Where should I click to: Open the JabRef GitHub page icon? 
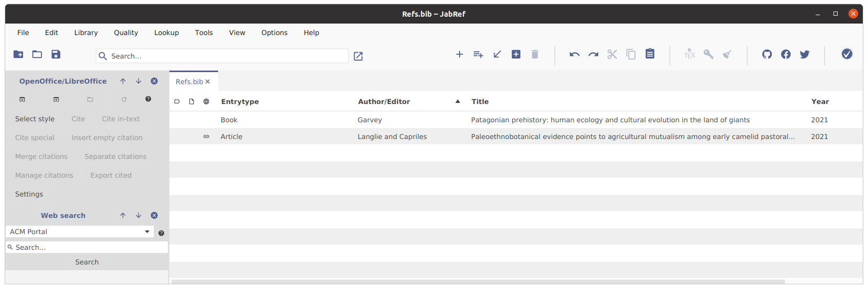[x=767, y=54]
